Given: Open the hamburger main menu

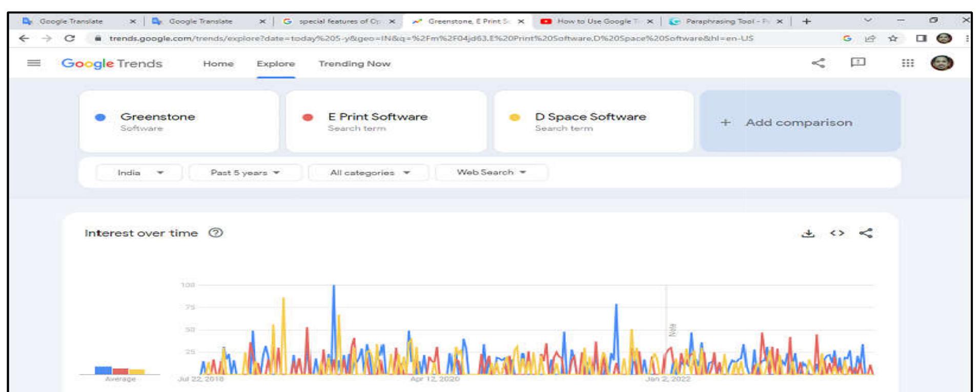Looking at the screenshot, I should coord(34,63).
